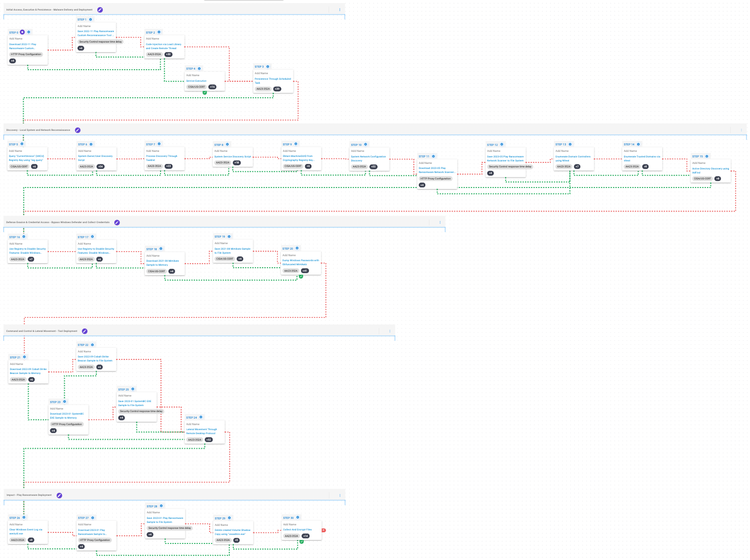
Task: Edit the Initial Access phase name
Action: (x=100, y=10)
